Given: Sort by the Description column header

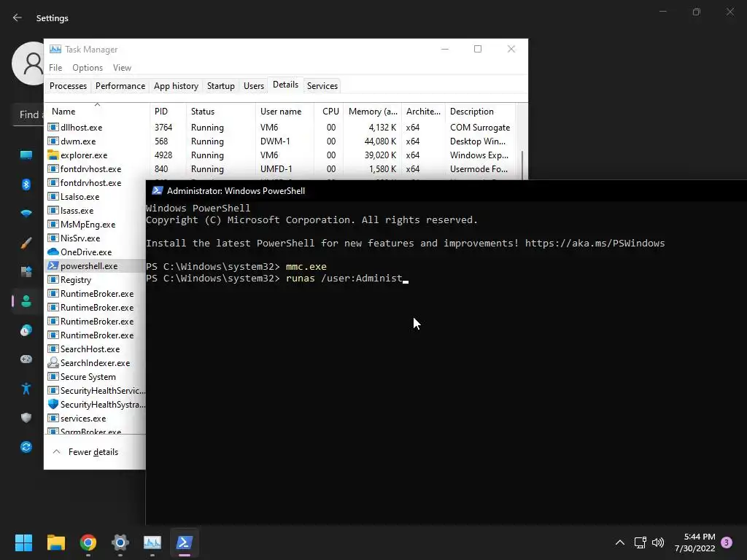Looking at the screenshot, I should point(480,112).
